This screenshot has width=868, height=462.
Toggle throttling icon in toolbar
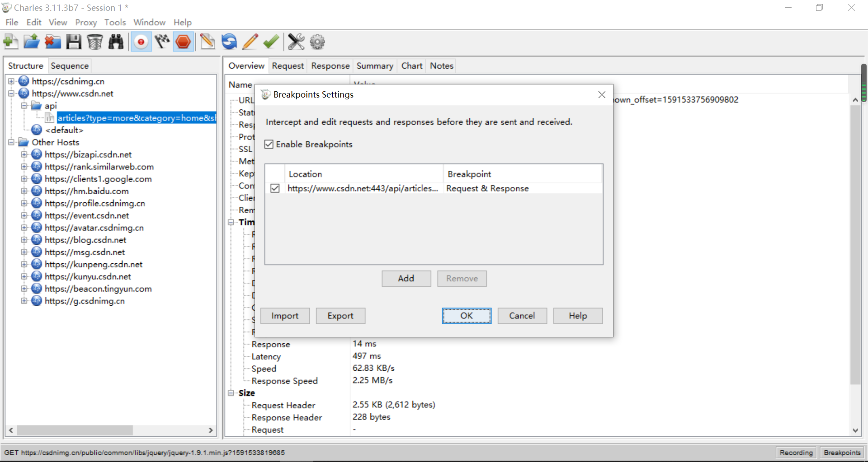(162, 42)
